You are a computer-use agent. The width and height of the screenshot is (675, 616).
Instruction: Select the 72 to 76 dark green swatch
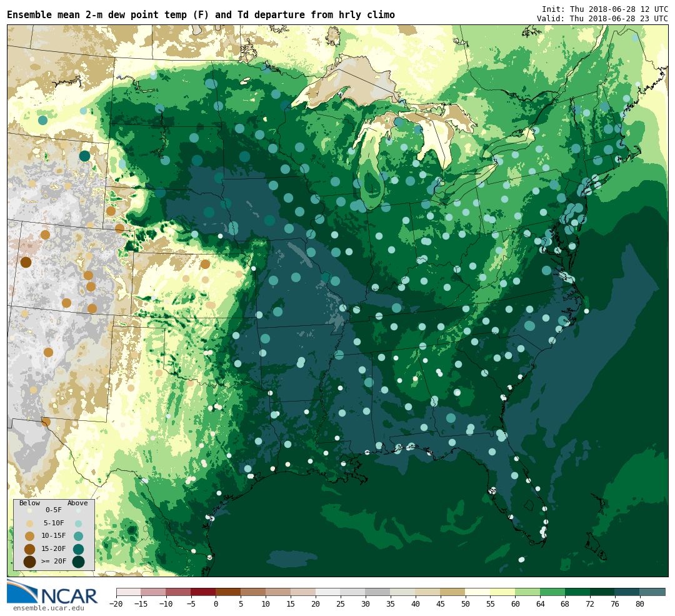point(603,592)
